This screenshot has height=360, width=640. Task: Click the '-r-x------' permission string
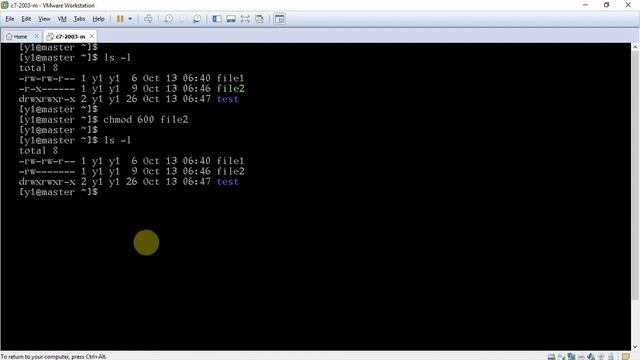coord(47,89)
